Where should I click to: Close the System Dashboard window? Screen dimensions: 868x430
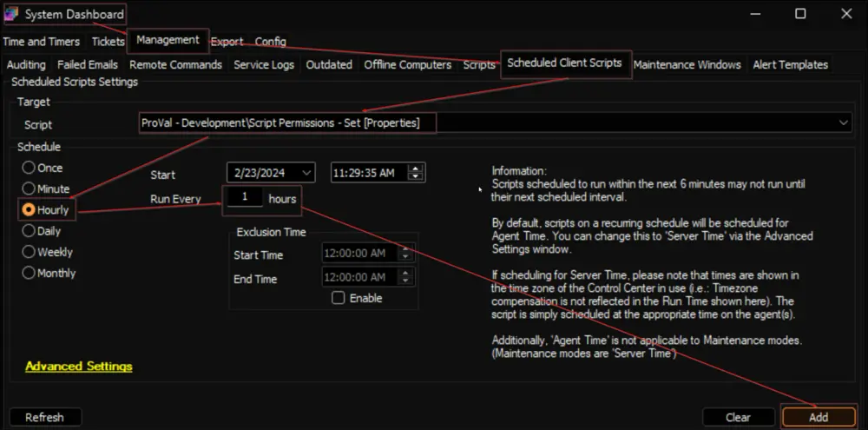[x=846, y=14]
